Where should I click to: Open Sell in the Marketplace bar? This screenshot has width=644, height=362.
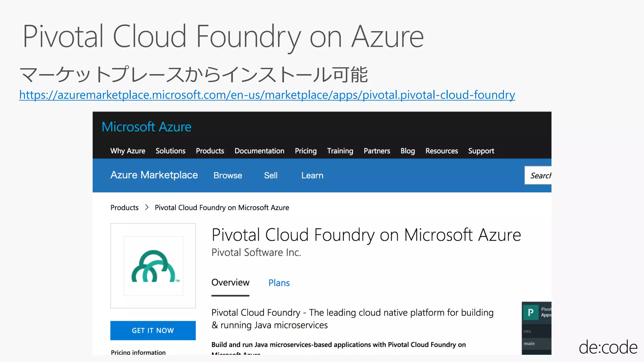[271, 175]
